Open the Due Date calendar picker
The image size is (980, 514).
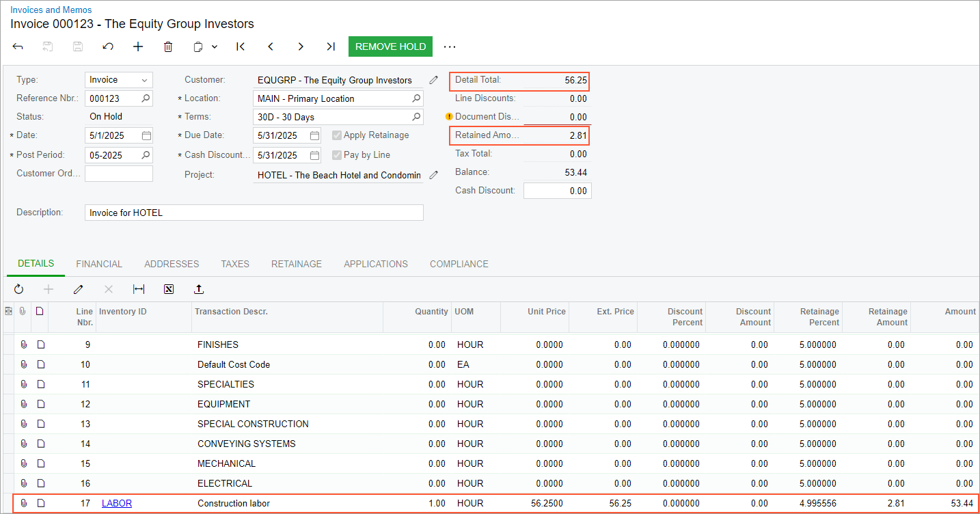pos(314,135)
